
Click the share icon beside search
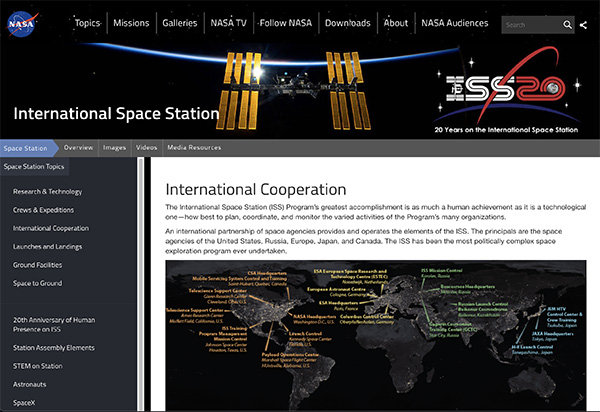(x=584, y=25)
